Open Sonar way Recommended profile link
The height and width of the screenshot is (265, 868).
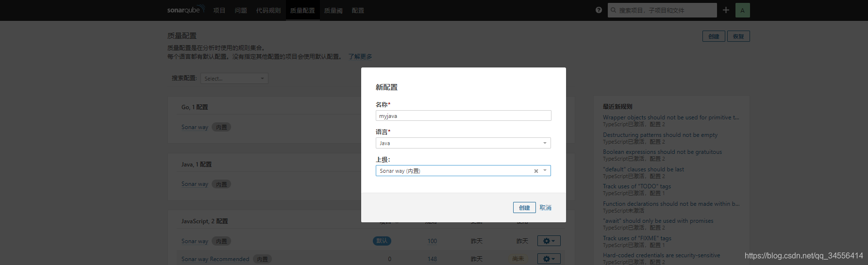pos(215,259)
